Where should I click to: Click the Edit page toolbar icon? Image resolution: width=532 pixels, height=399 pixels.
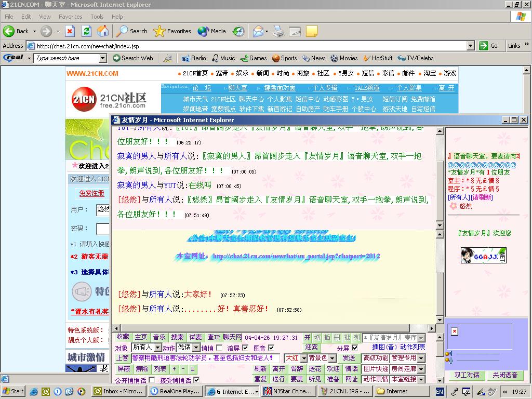click(295, 31)
